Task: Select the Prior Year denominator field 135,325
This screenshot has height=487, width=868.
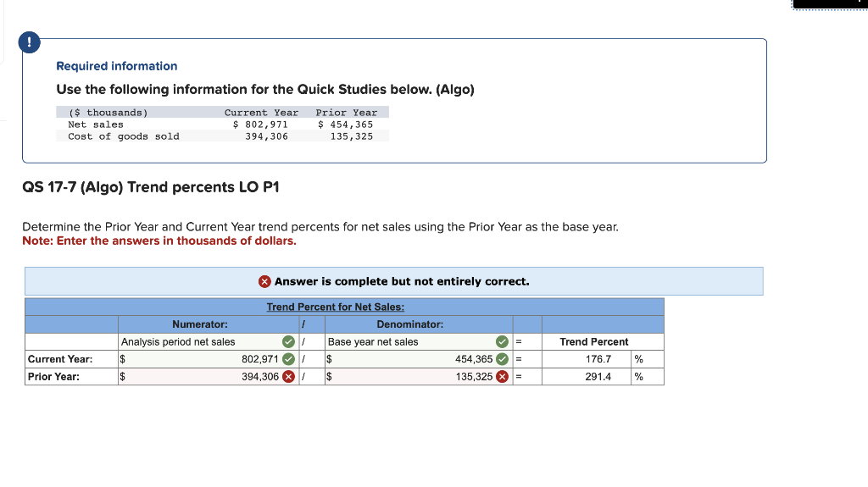Action: 419,377
